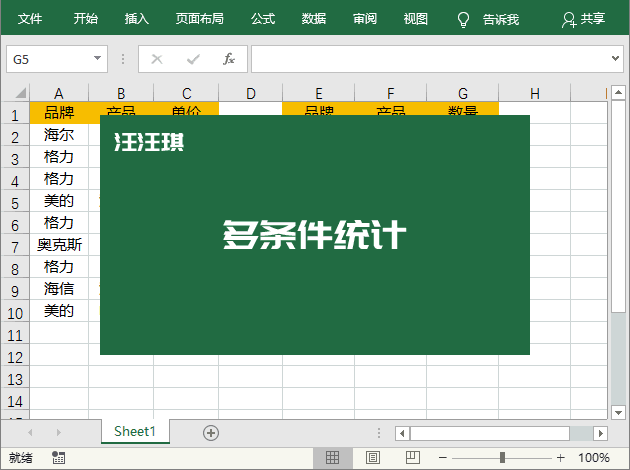Click cell A1 containing 品牌
Screen dimensions: 630x470
pyautogui.click(x=59, y=112)
